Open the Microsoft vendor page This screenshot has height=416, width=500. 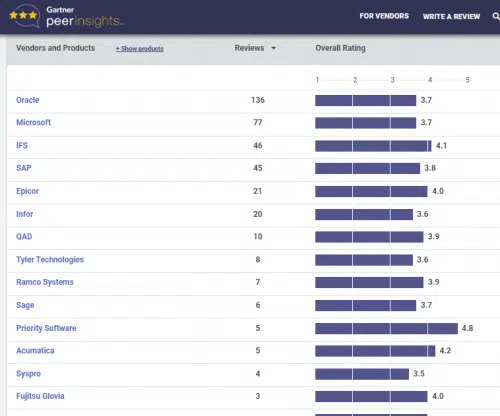tap(33, 122)
